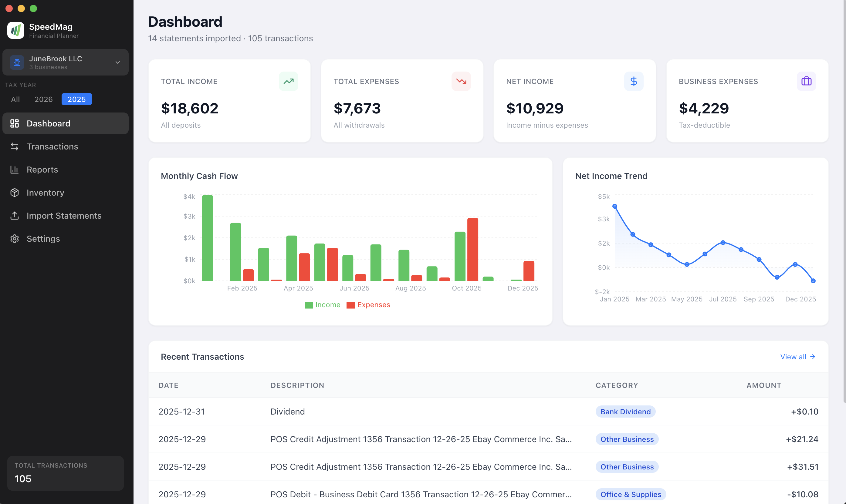Image resolution: width=846 pixels, height=504 pixels.
Task: Open Settings via the gear icon
Action: (15, 239)
